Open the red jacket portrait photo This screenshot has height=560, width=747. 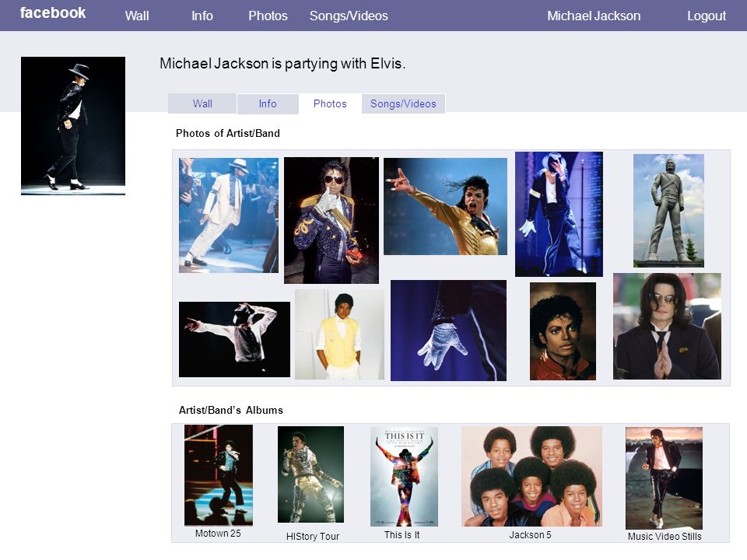point(563,331)
